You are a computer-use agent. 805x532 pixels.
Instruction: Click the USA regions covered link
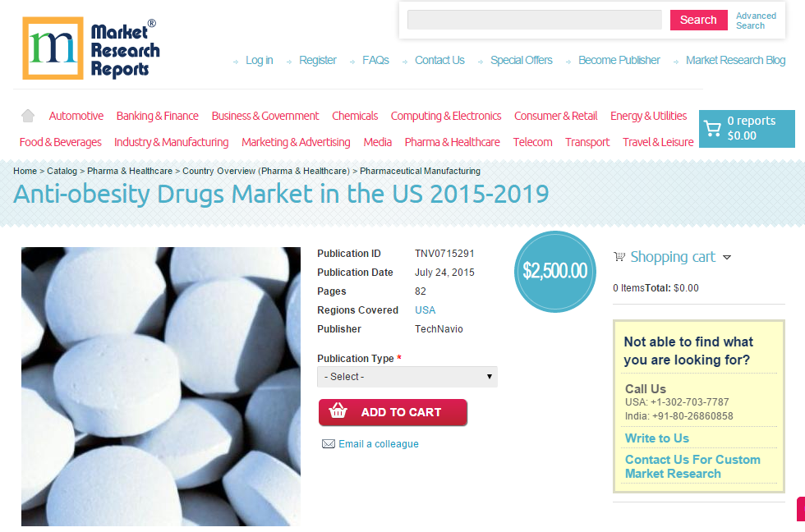[x=425, y=310]
